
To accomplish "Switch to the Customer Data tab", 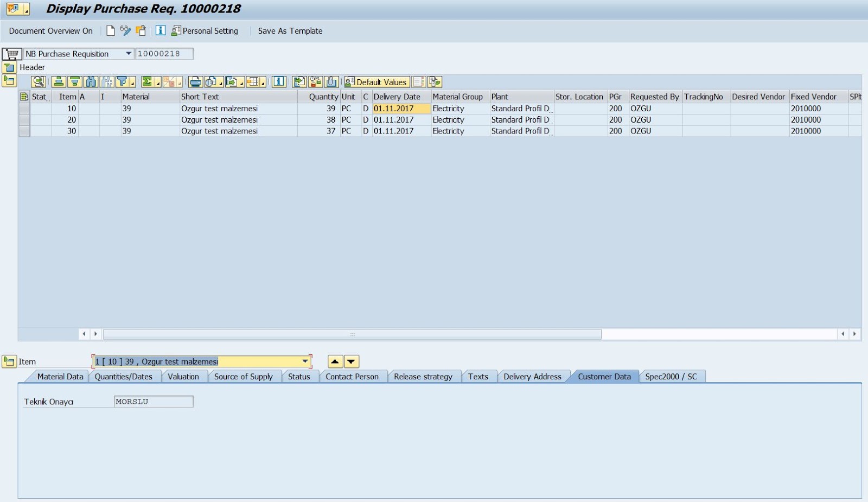I will pyautogui.click(x=604, y=376).
